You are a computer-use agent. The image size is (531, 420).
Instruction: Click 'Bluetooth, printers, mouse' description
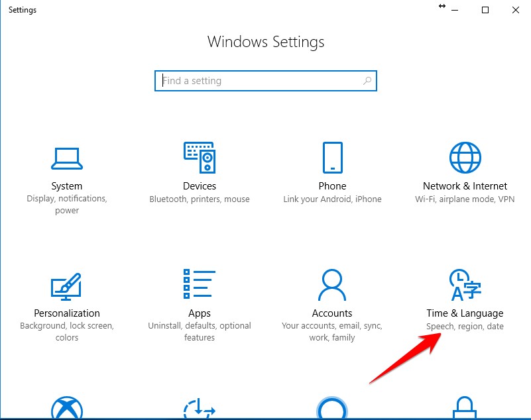click(x=200, y=199)
